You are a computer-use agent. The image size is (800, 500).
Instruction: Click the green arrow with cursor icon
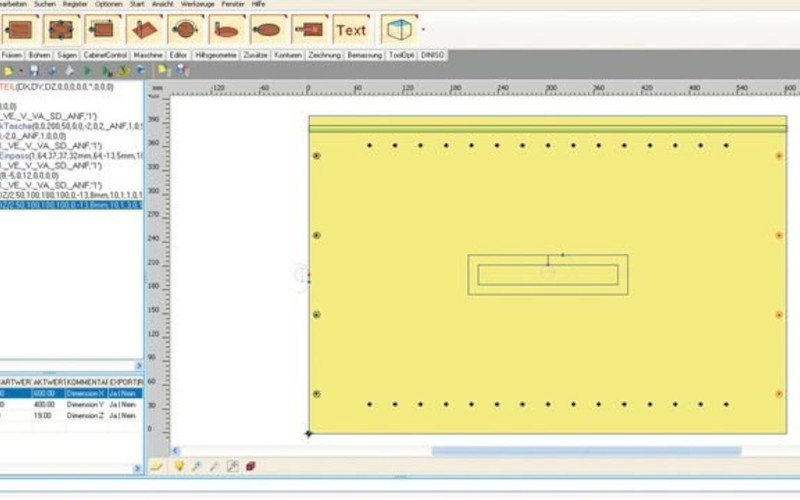[107, 71]
